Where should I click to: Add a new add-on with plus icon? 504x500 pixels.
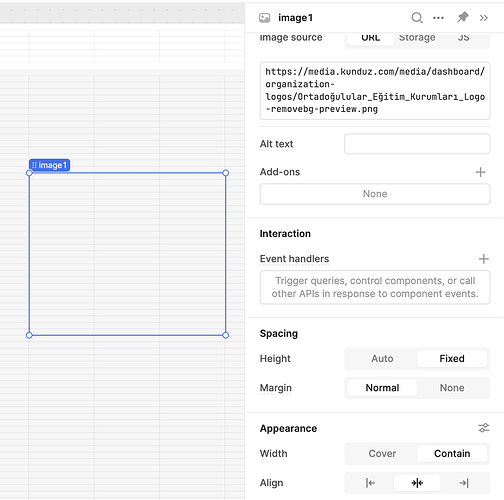[480, 172]
